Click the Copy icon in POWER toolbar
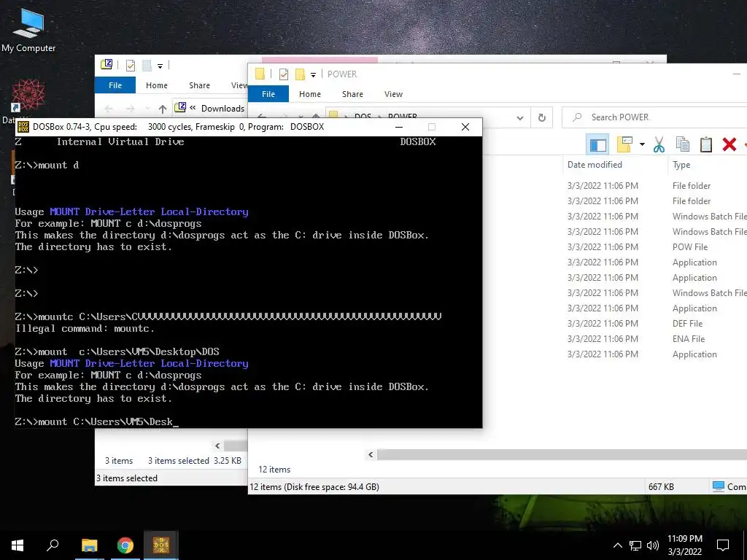This screenshot has width=747, height=560. tap(683, 144)
